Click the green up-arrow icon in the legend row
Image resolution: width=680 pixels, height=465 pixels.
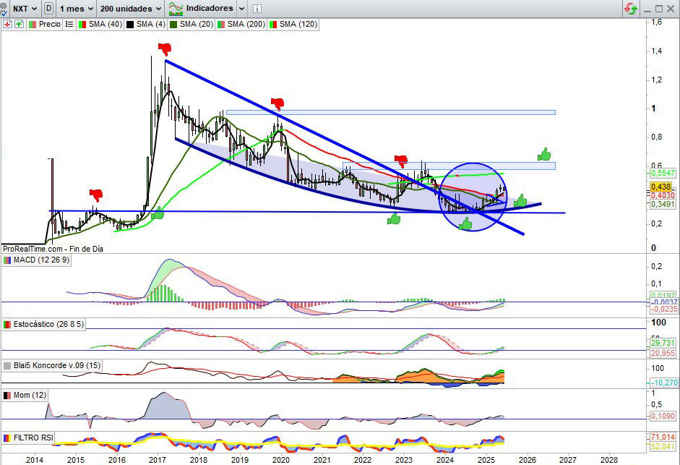tap(19, 24)
